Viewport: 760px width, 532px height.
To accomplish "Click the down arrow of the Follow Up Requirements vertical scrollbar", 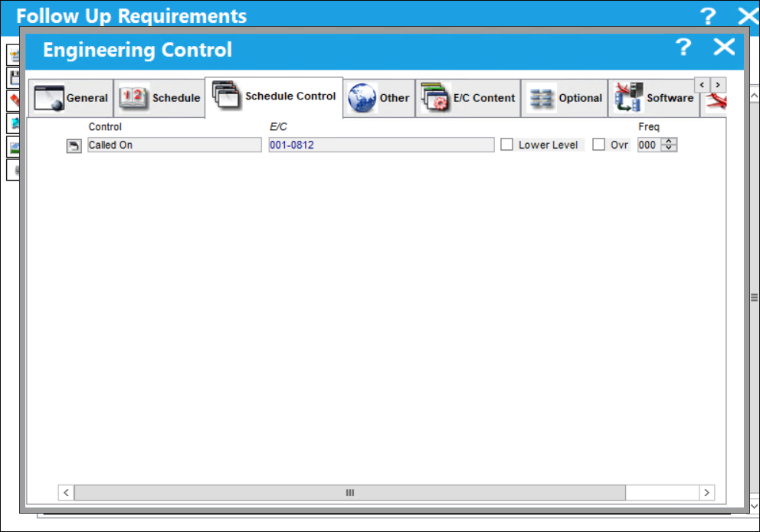I will pos(755,506).
